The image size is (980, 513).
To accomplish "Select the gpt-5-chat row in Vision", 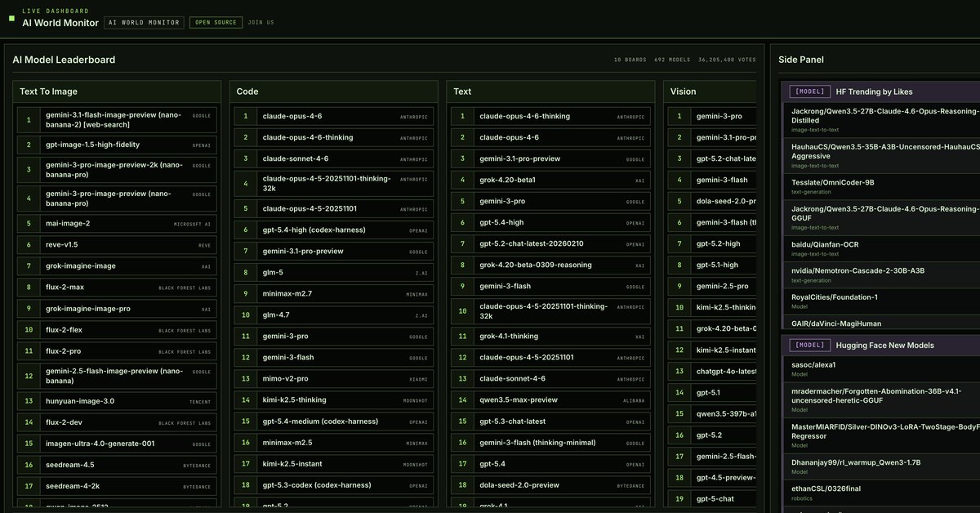I will pos(712,499).
